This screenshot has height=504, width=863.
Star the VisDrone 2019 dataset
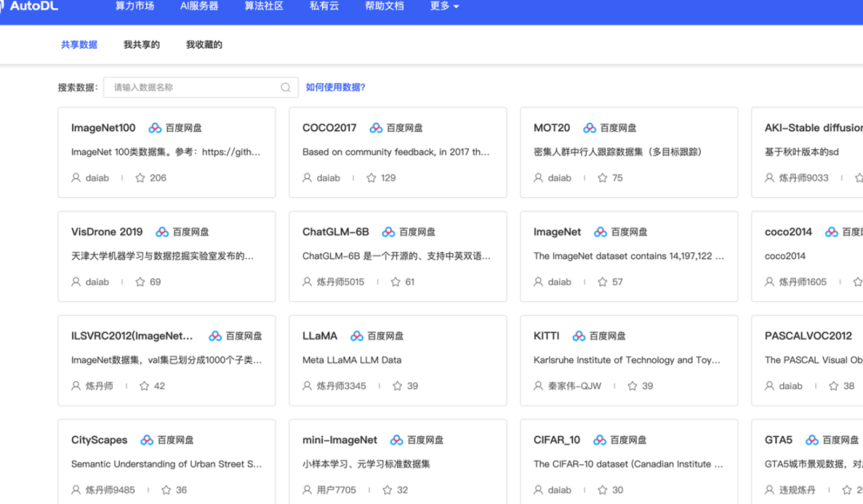click(x=141, y=282)
